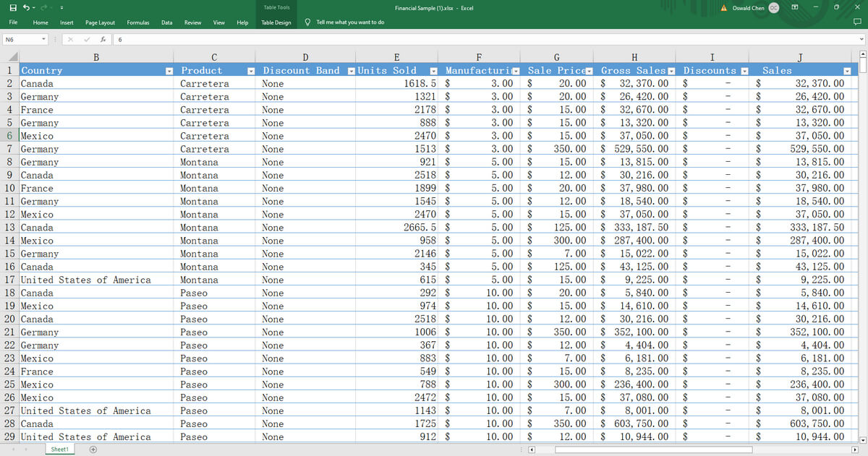
Task: Click the Enter checkmark on the formula bar
Action: coord(88,39)
